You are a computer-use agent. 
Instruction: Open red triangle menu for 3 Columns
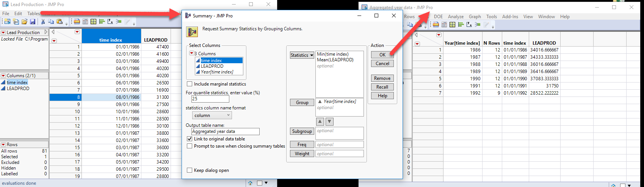(x=192, y=53)
